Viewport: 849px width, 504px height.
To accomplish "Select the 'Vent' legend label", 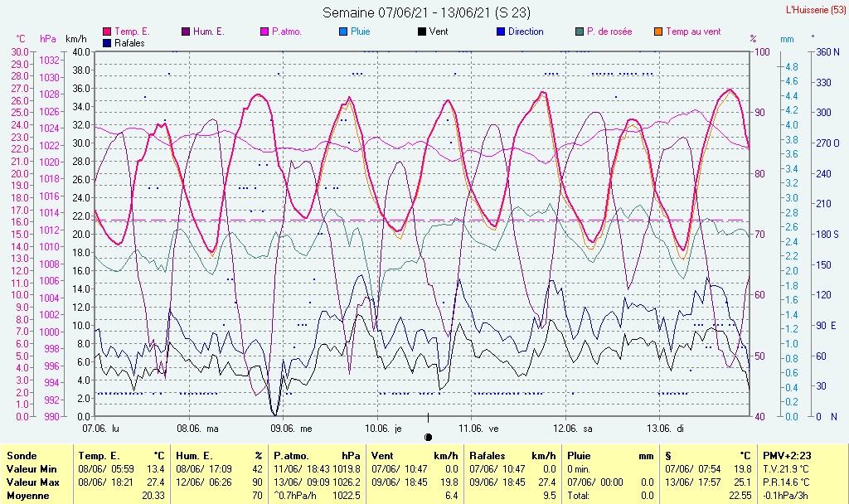I will (x=439, y=31).
